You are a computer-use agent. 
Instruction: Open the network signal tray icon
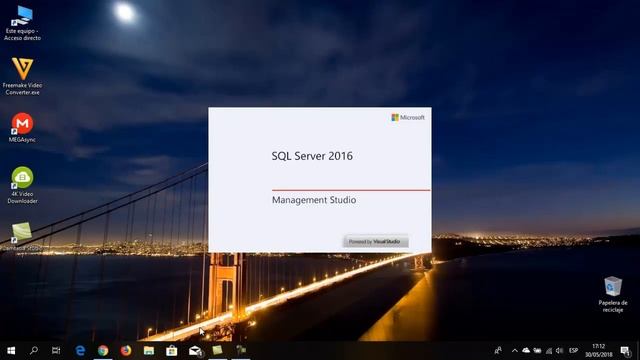[x=549, y=351]
